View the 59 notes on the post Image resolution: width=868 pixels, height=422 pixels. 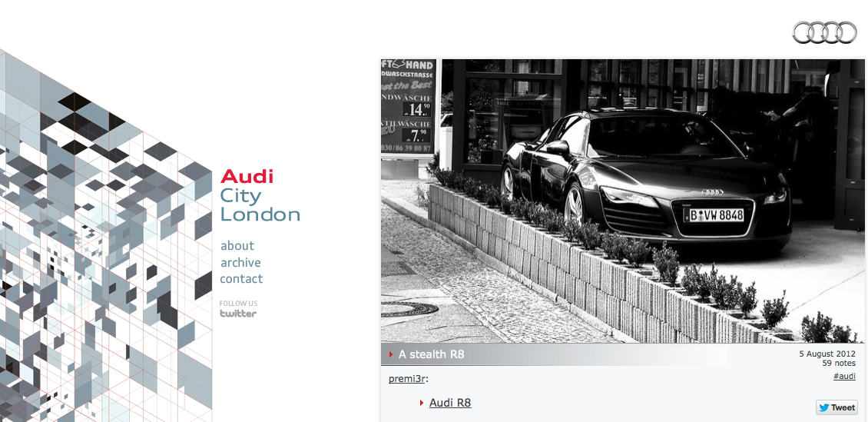coord(839,364)
